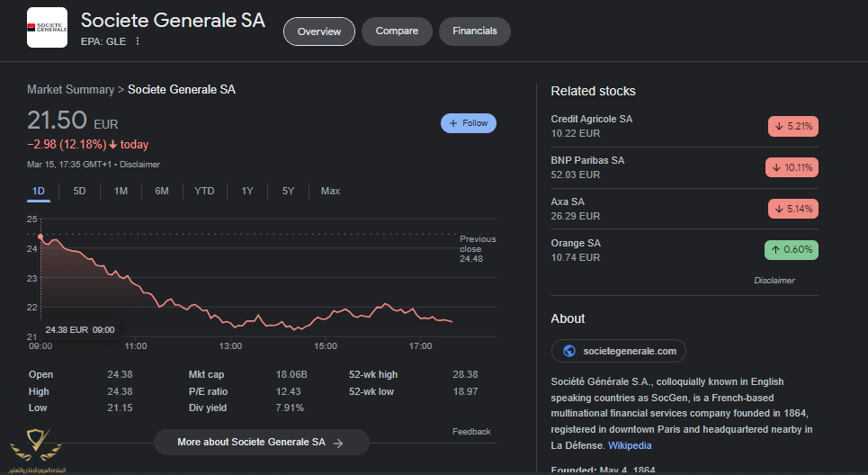Click the Market Summary breadcrumb link

pos(70,90)
